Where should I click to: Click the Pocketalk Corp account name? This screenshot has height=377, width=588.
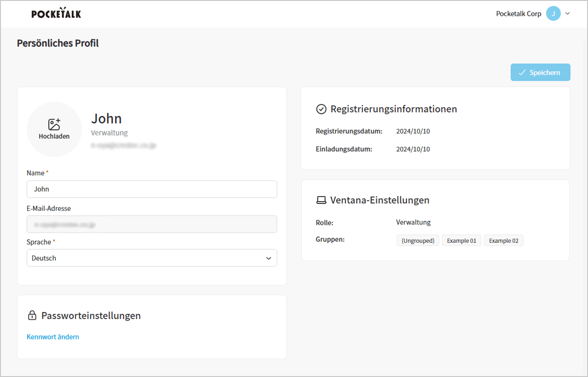[518, 14]
